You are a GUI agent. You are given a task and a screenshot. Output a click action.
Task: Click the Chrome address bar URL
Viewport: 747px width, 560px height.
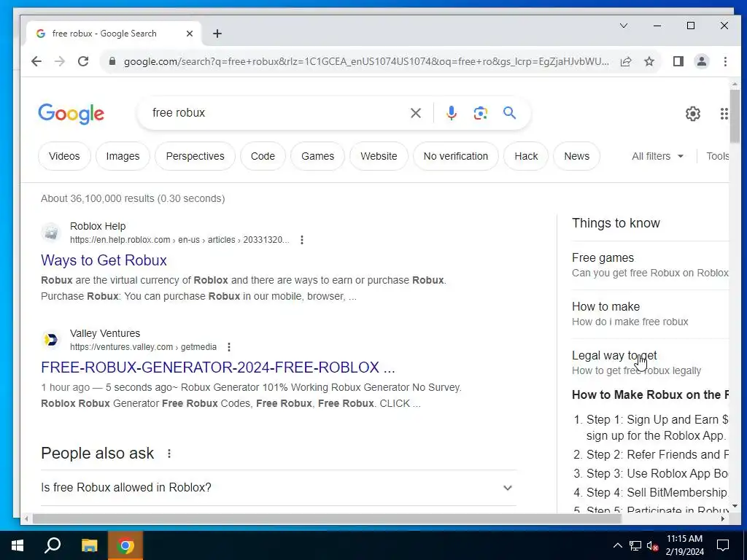366,61
